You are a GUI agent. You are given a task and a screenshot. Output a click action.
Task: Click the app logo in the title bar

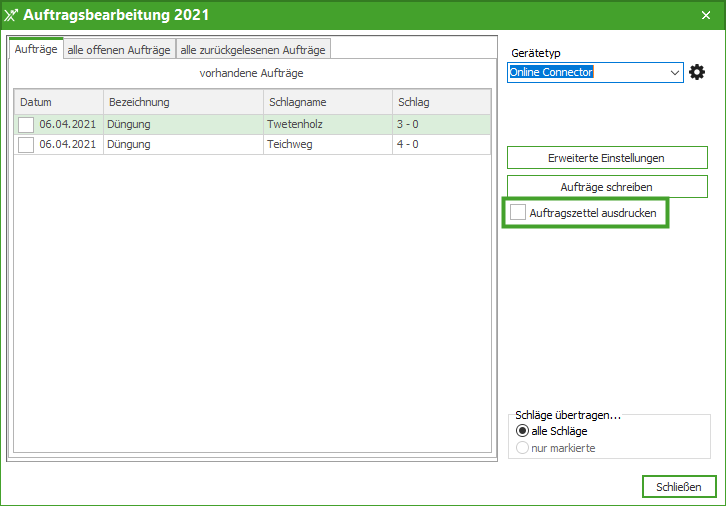(x=12, y=14)
